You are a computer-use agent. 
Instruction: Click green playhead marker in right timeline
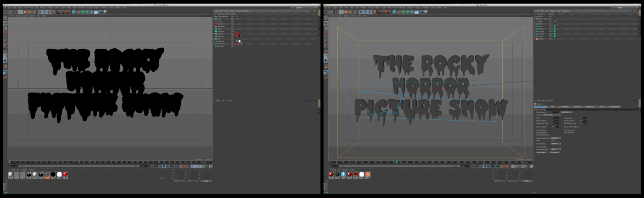point(397,162)
